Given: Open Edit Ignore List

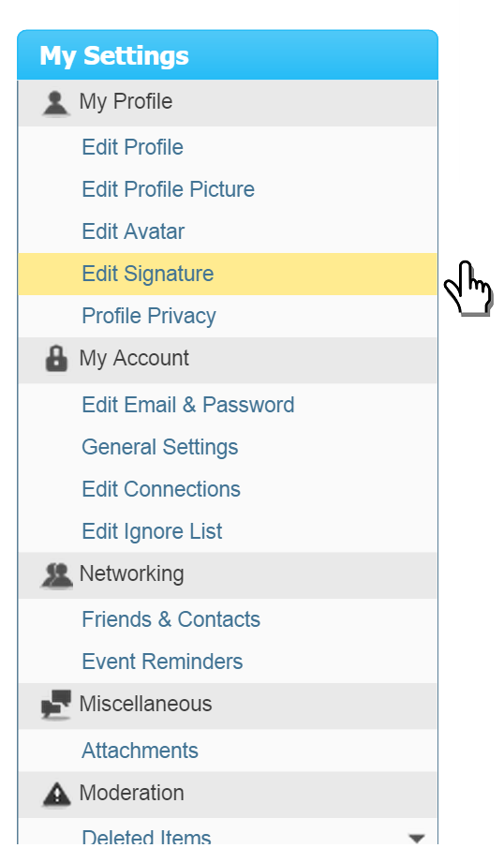Looking at the screenshot, I should point(152,532).
